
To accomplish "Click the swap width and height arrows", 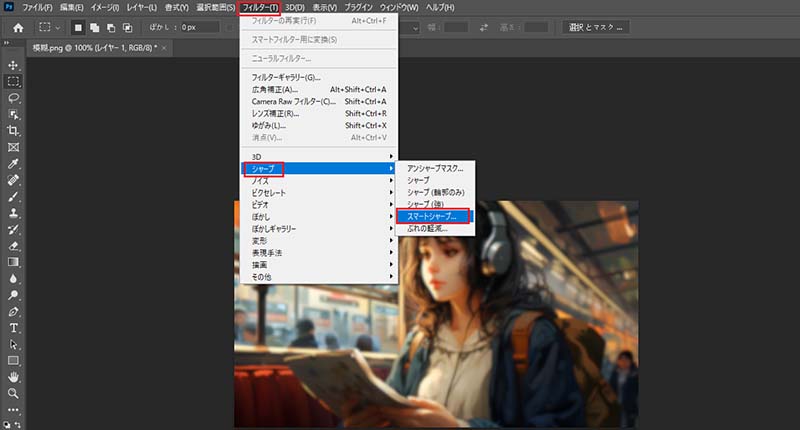I will (x=484, y=28).
